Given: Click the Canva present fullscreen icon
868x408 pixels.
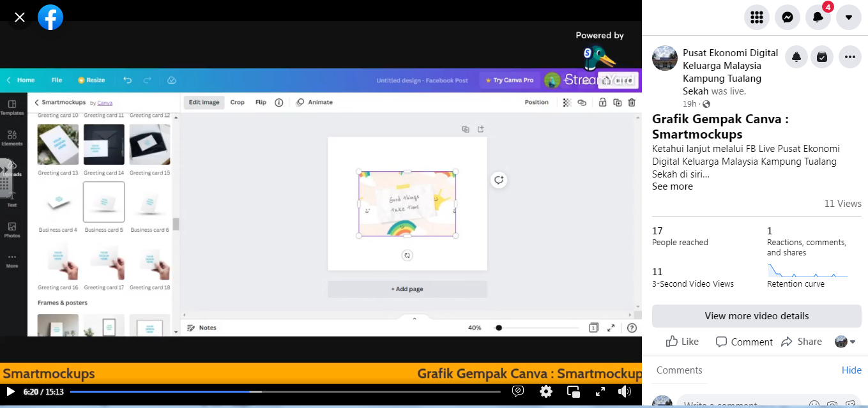Looking at the screenshot, I should click(x=611, y=328).
